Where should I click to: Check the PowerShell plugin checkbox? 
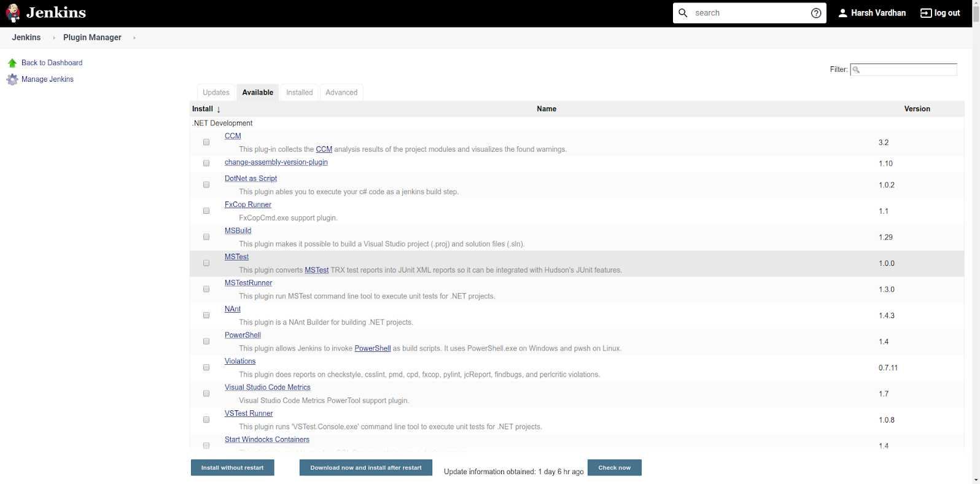coord(206,342)
